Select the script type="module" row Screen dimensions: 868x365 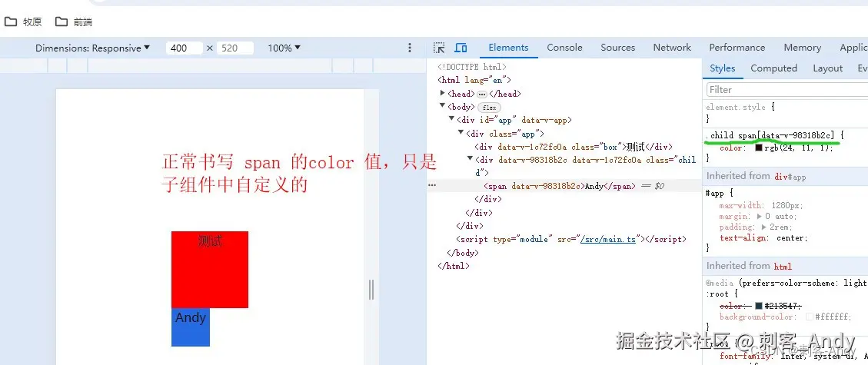coord(570,240)
